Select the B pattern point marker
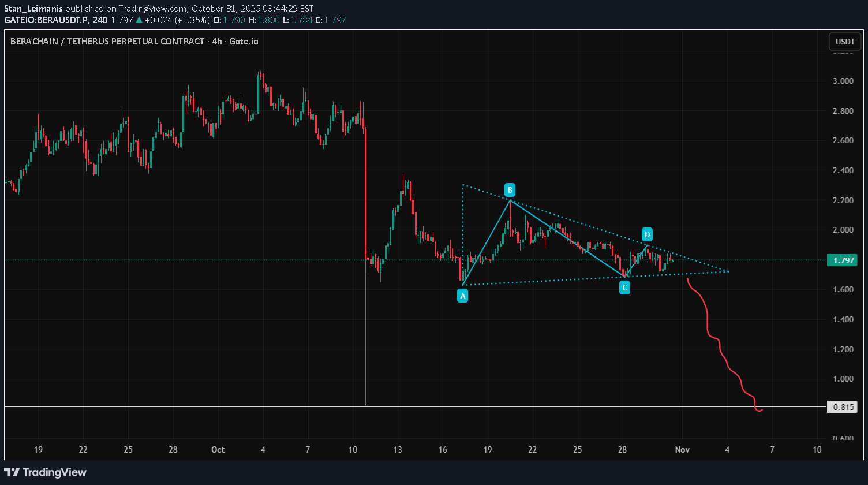Screen dimensions: 868x485 (510, 189)
